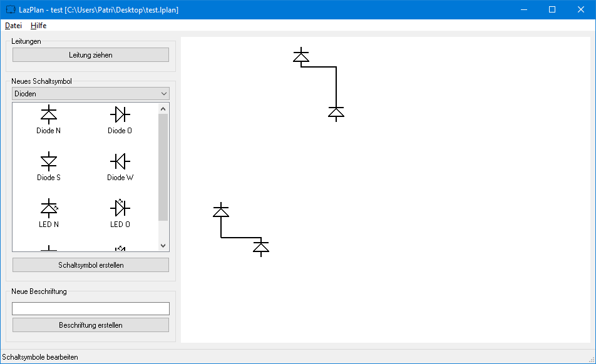Click the bottom-left diode on the canvas
This screenshot has height=364, width=596.
pos(221,211)
